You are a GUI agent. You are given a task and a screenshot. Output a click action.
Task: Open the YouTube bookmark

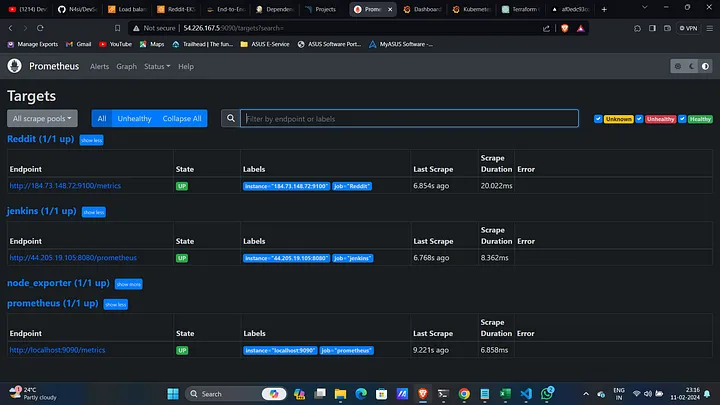click(115, 44)
